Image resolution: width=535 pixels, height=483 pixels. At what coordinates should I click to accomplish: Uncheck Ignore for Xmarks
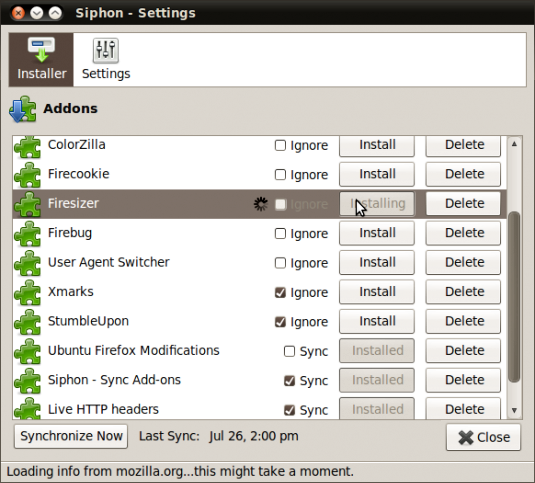[280, 292]
